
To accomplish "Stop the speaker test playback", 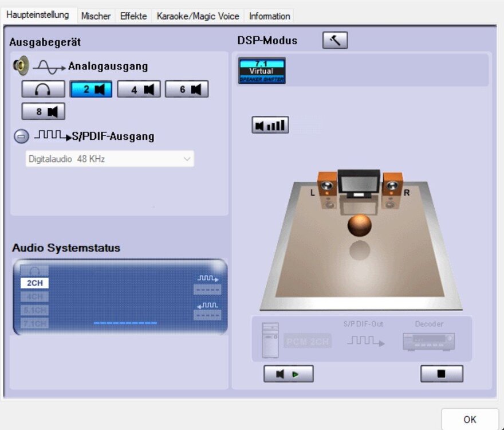I will tap(442, 374).
